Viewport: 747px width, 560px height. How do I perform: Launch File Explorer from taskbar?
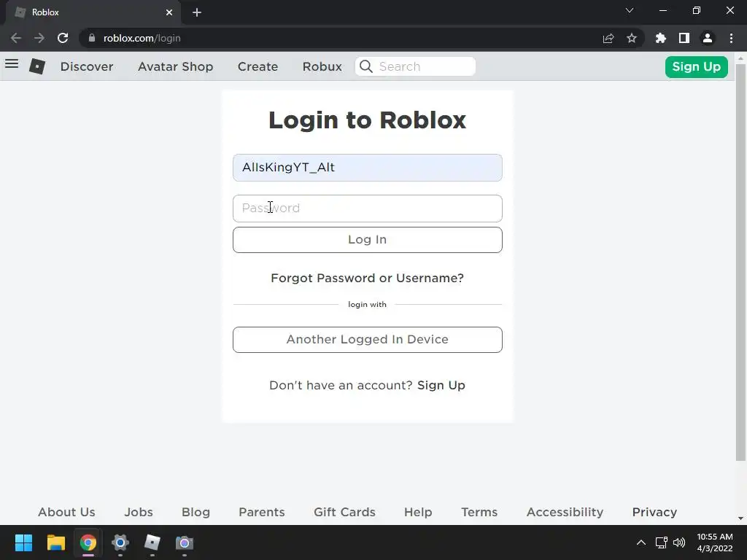coord(55,542)
